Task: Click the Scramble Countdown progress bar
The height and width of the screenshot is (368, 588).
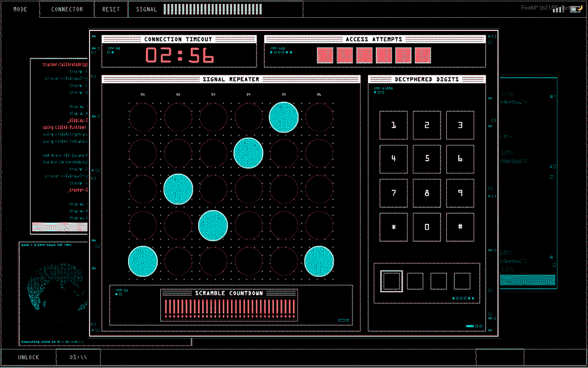Action: tap(229, 308)
